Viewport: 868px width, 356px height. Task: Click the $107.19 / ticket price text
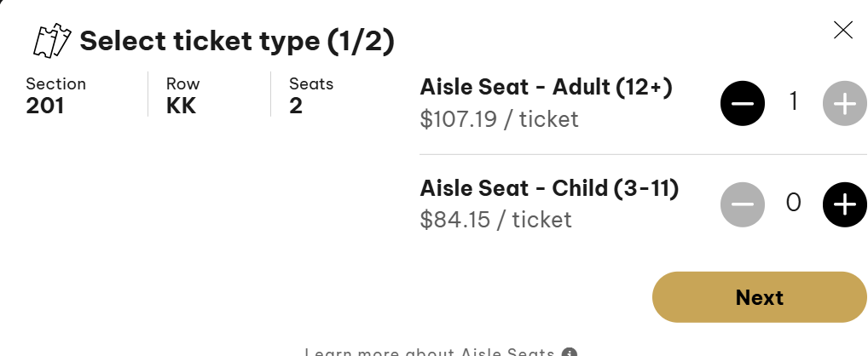499,119
